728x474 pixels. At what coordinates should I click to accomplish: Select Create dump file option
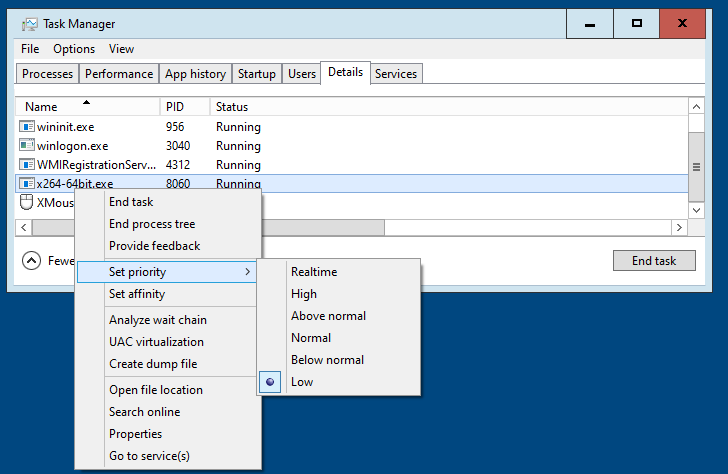153,364
